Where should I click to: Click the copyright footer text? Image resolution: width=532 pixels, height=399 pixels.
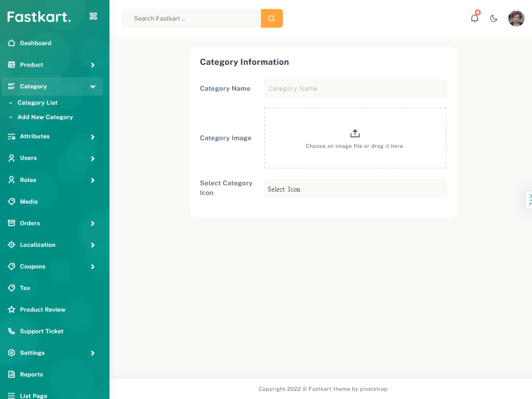click(323, 389)
